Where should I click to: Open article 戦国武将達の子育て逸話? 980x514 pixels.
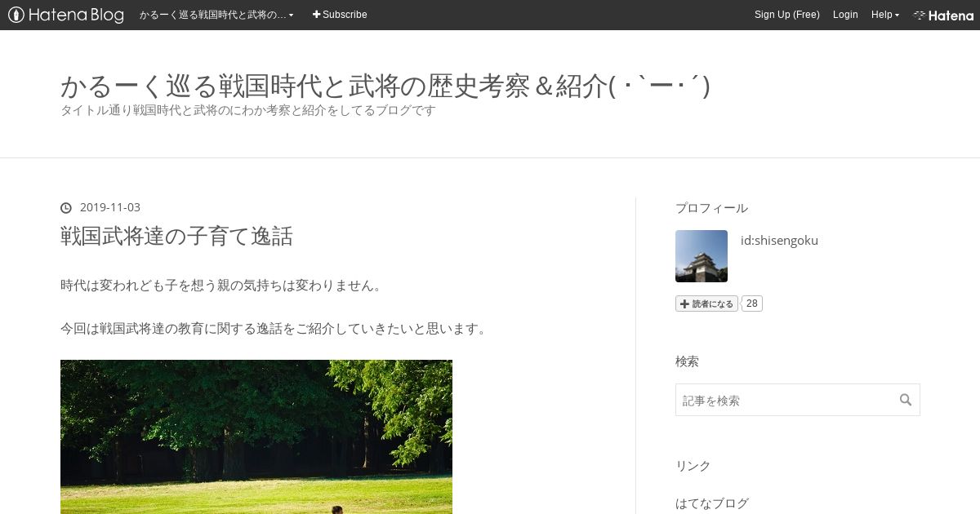[x=176, y=237]
